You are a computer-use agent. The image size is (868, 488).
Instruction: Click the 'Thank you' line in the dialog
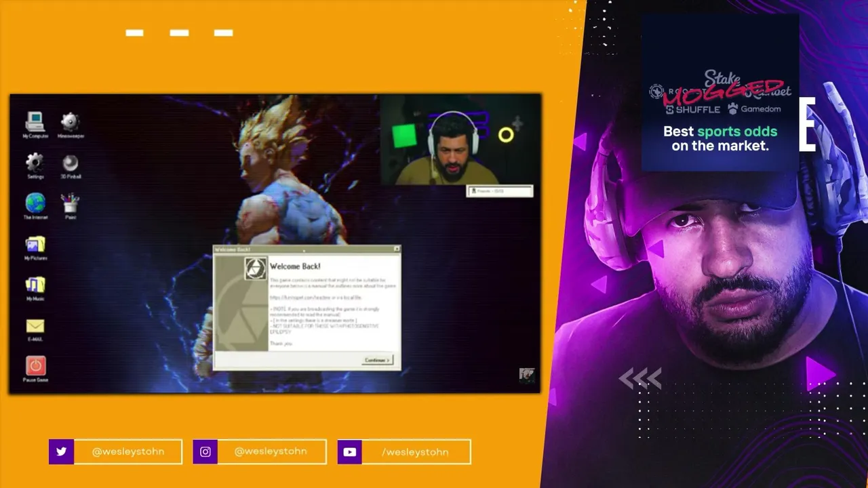(x=281, y=344)
